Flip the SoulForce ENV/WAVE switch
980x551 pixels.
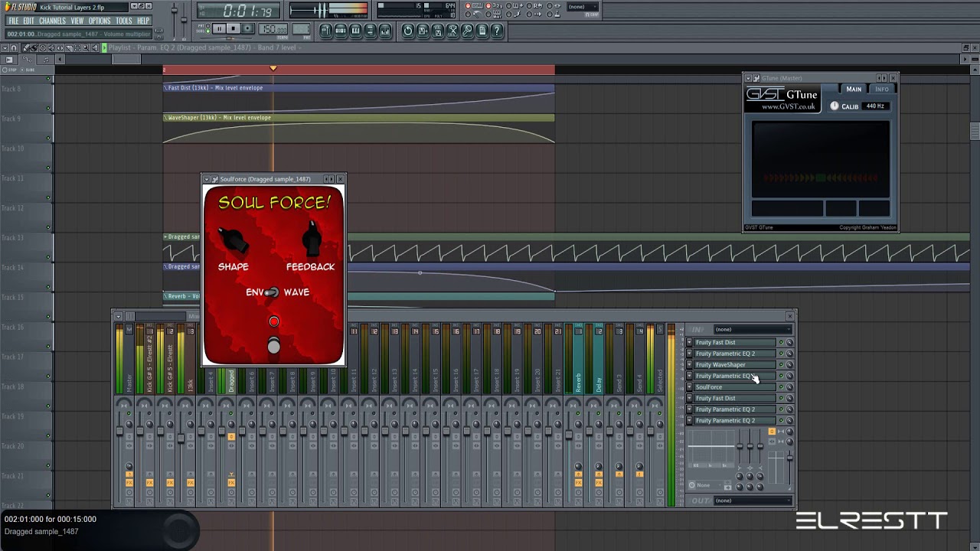click(271, 292)
